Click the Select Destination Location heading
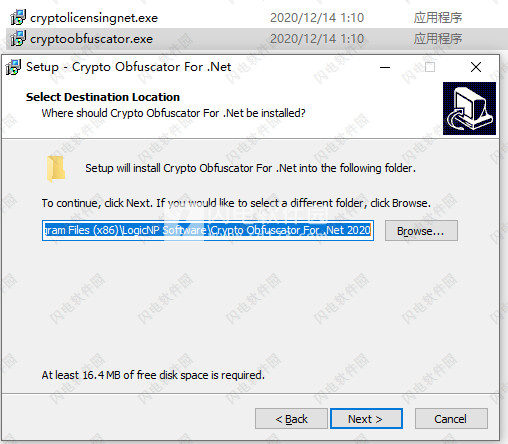 click(103, 97)
